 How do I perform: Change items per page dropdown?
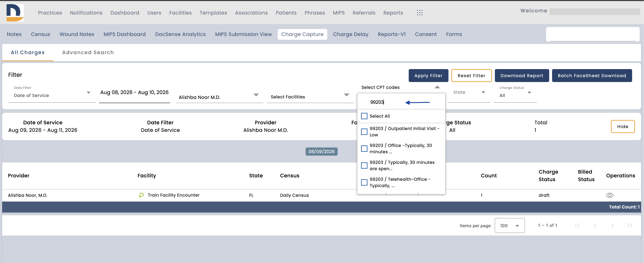pos(509,226)
